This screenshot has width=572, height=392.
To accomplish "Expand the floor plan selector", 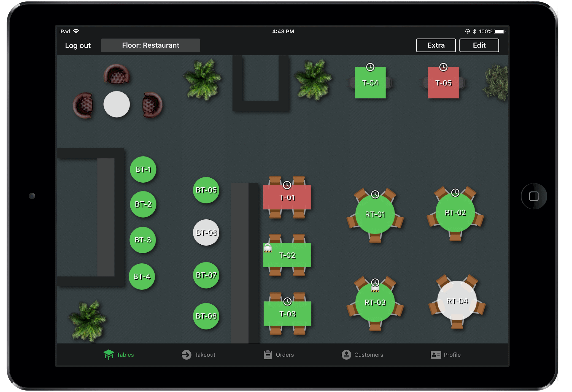I will pyautogui.click(x=150, y=45).
